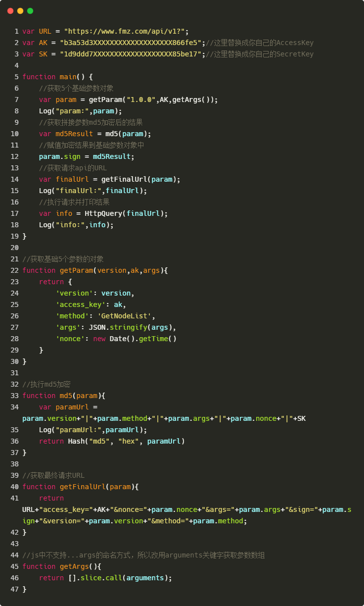Click the JSON.stringify(args) expression
The image size is (364, 606).
131,327
